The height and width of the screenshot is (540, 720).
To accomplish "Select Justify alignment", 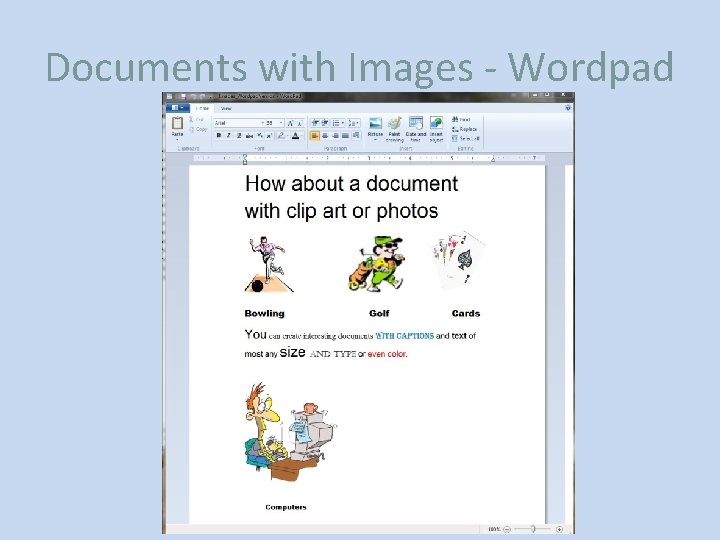I will [345, 135].
